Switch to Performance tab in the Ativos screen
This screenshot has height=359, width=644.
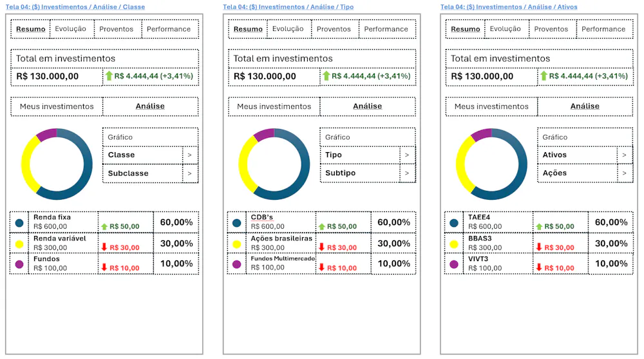click(603, 29)
